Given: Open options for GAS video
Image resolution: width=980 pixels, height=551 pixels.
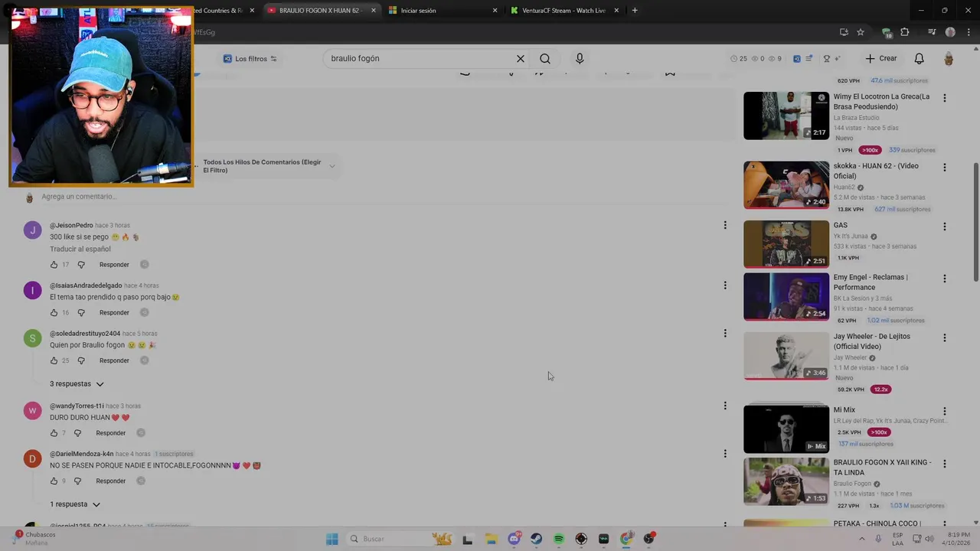Looking at the screenshot, I should tap(944, 227).
